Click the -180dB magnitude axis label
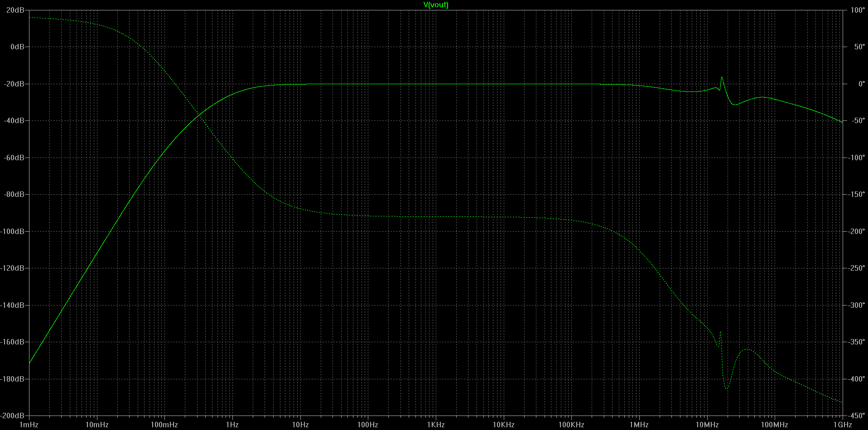 pyautogui.click(x=13, y=379)
